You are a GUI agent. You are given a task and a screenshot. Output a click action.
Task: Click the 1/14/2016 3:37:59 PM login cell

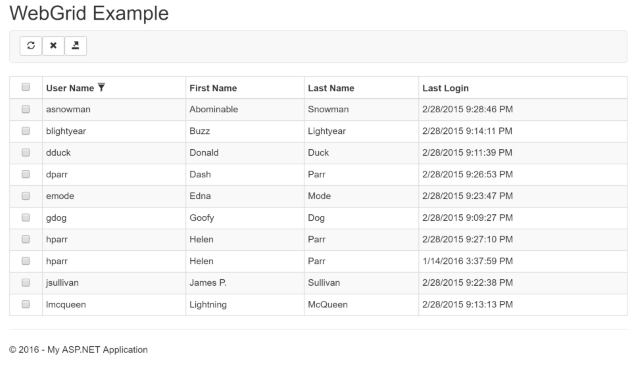click(x=523, y=261)
